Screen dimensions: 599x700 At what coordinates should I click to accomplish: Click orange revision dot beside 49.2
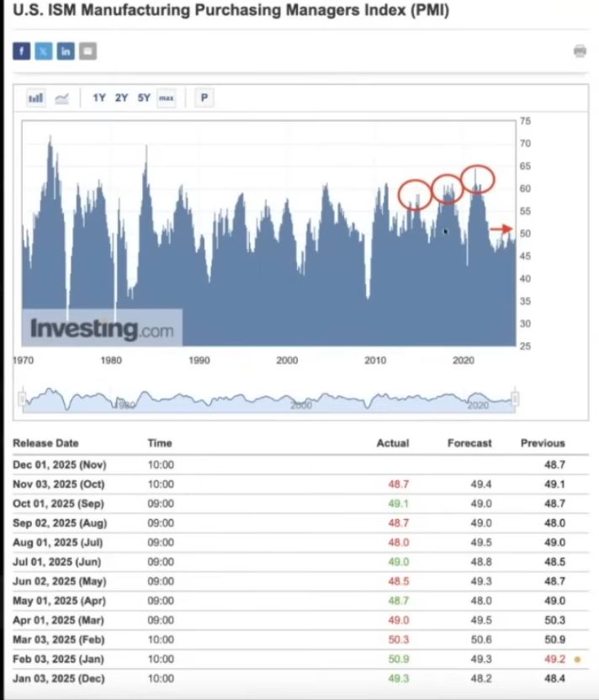pyautogui.click(x=577, y=660)
